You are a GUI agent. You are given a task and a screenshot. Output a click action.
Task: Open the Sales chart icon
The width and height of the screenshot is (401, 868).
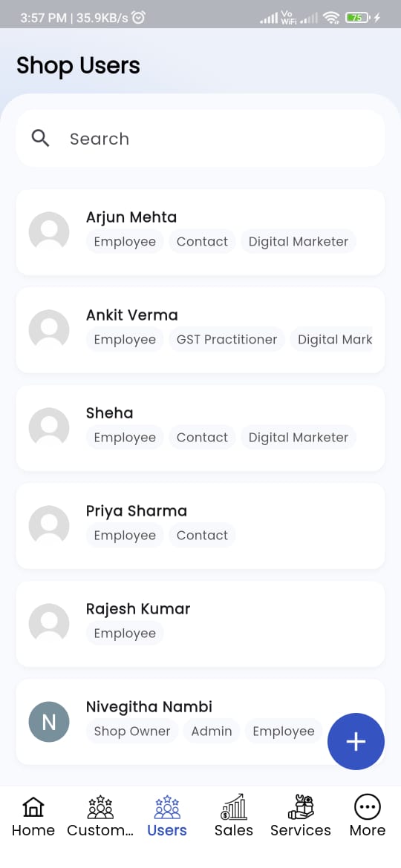point(234,807)
